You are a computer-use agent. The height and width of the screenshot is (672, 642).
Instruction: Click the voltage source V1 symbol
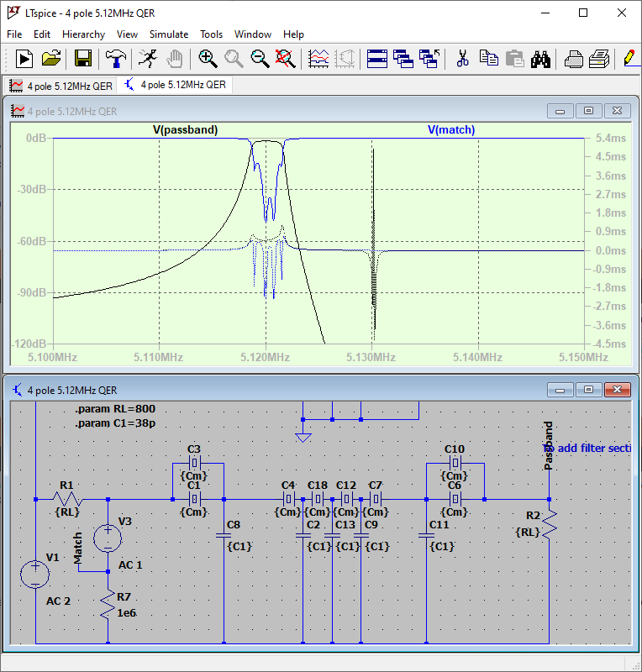coord(35,575)
